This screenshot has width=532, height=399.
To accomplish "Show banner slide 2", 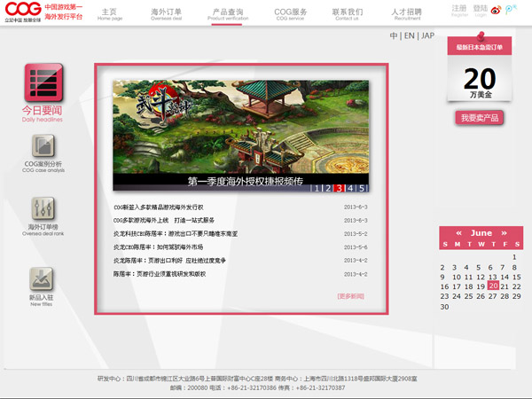I will [328, 188].
